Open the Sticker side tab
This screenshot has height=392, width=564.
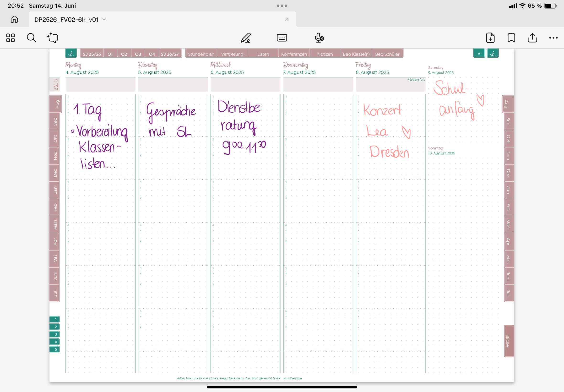[x=509, y=341]
